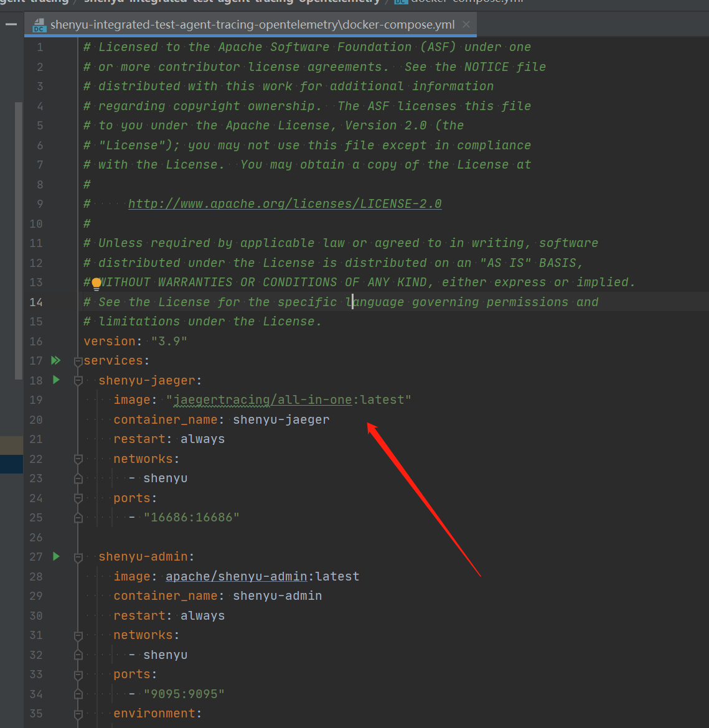
Task: Click the 'services' key on line 17
Action: [x=113, y=361]
